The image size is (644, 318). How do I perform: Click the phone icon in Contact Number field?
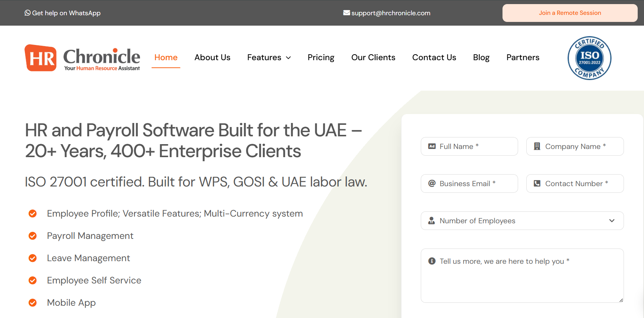click(537, 184)
